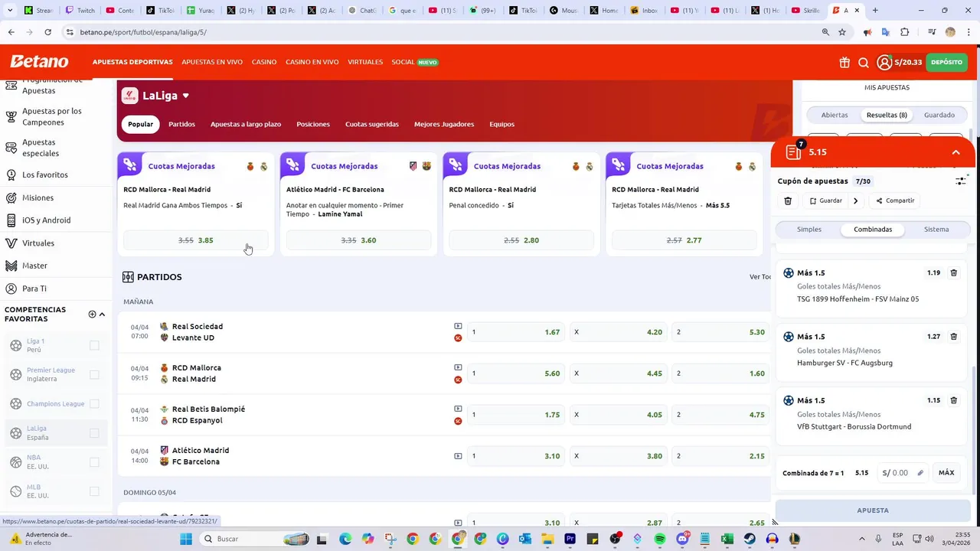Open Excel from the taskbar

point(727,539)
